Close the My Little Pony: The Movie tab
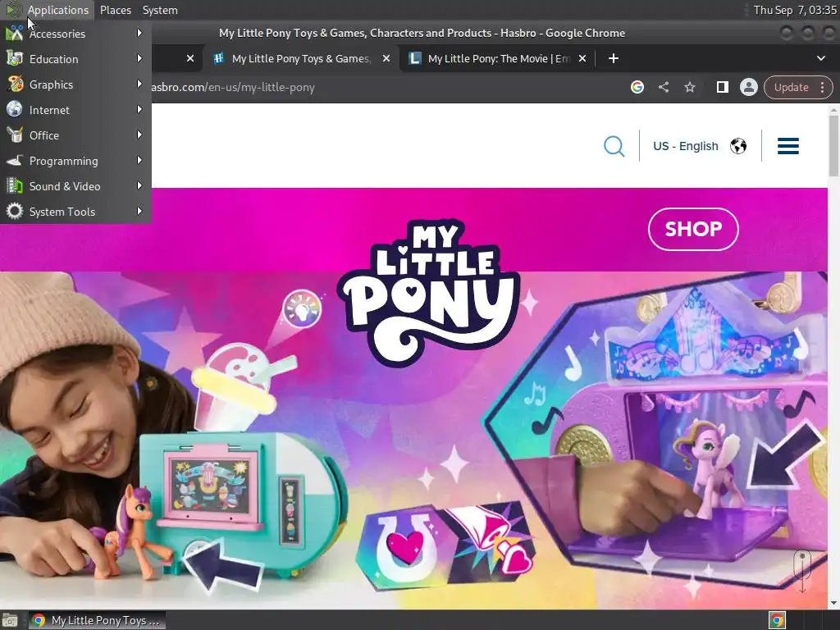This screenshot has height=630, width=840. 582,58
